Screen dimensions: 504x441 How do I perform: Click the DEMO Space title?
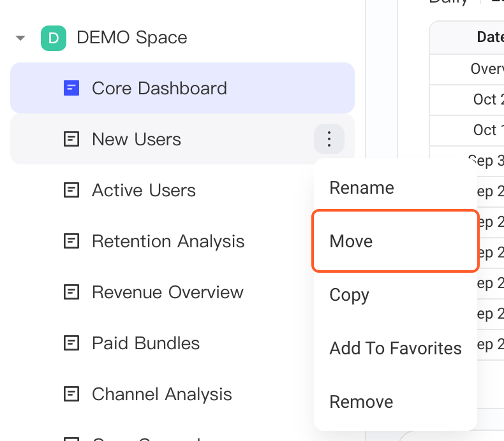point(132,38)
